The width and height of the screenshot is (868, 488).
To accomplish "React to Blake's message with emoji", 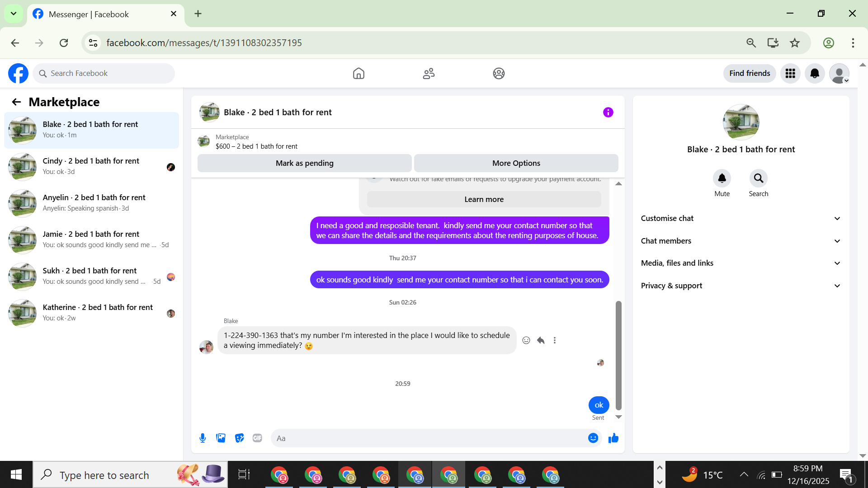I will pyautogui.click(x=526, y=340).
